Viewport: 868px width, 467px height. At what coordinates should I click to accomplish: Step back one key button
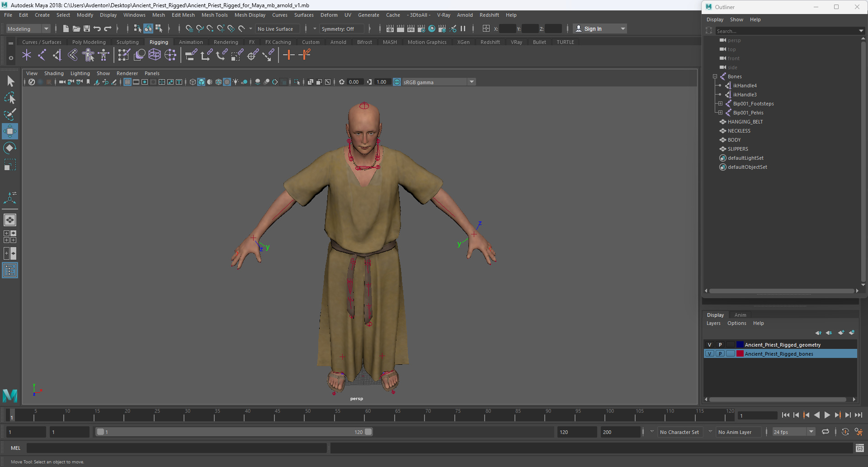[806, 415]
